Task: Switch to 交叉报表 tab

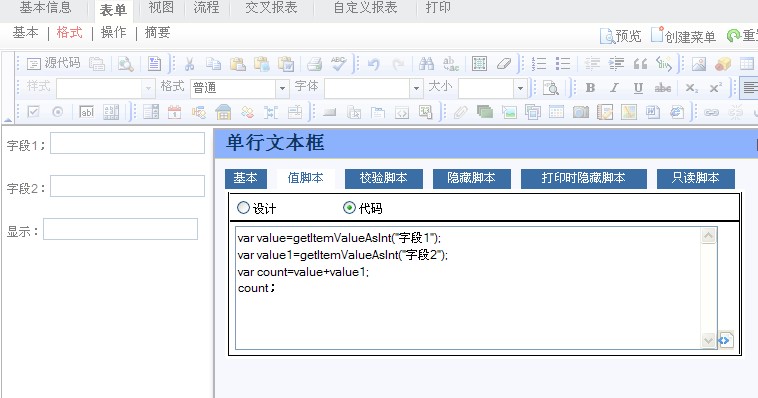Action: click(271, 8)
